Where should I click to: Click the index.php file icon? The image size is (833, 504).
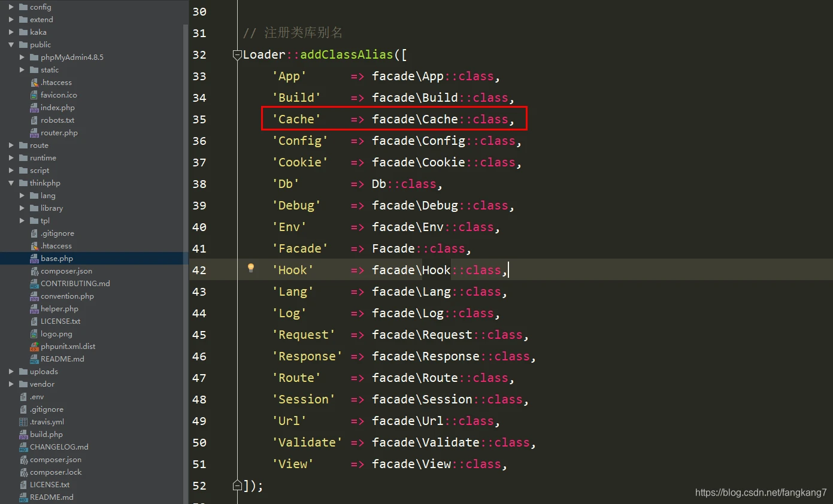click(x=34, y=108)
